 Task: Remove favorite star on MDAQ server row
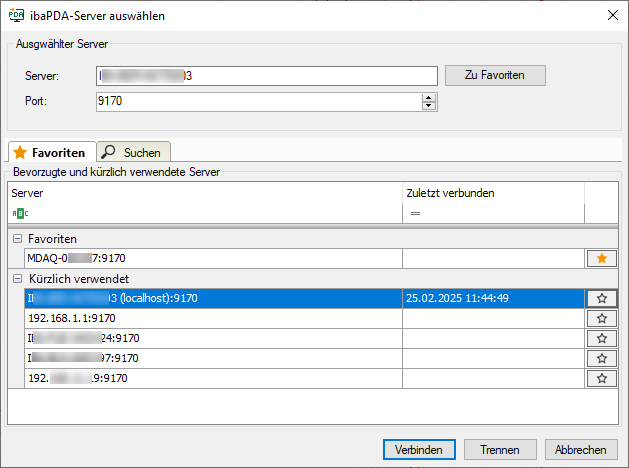pos(601,259)
